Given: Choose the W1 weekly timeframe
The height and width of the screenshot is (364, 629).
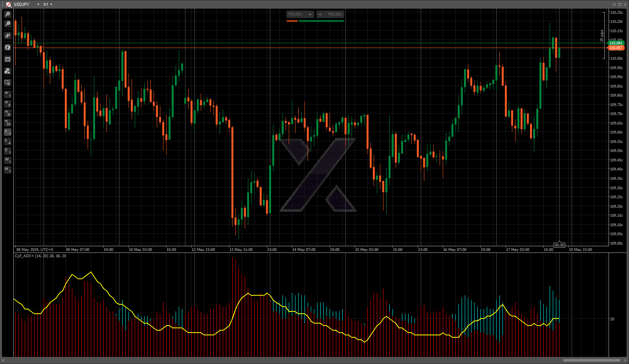Looking at the screenshot, I should click(x=7, y=160).
